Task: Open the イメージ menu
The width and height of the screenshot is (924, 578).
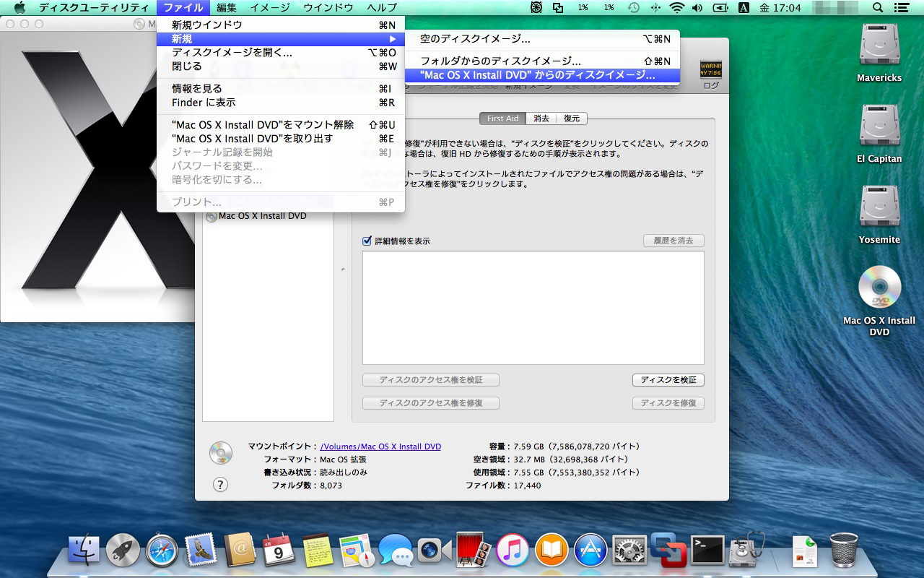Action: click(270, 8)
